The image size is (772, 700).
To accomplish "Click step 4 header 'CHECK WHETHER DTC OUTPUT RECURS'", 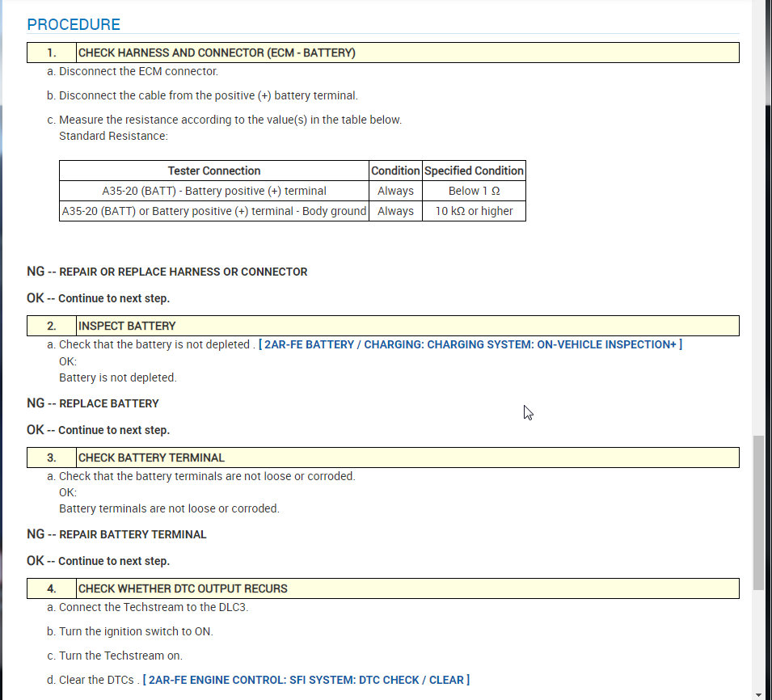I will pos(407,588).
